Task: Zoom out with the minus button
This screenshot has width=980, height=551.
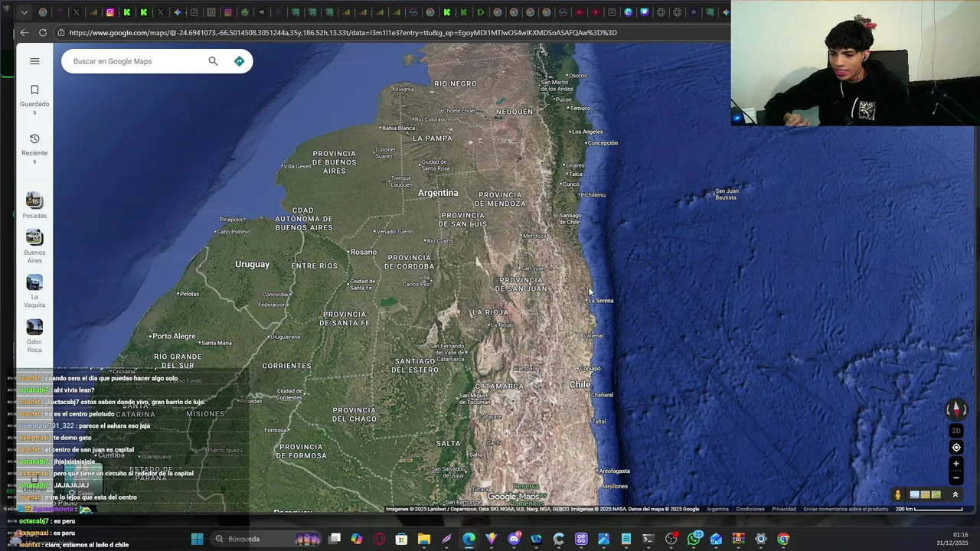Action: pos(956,478)
